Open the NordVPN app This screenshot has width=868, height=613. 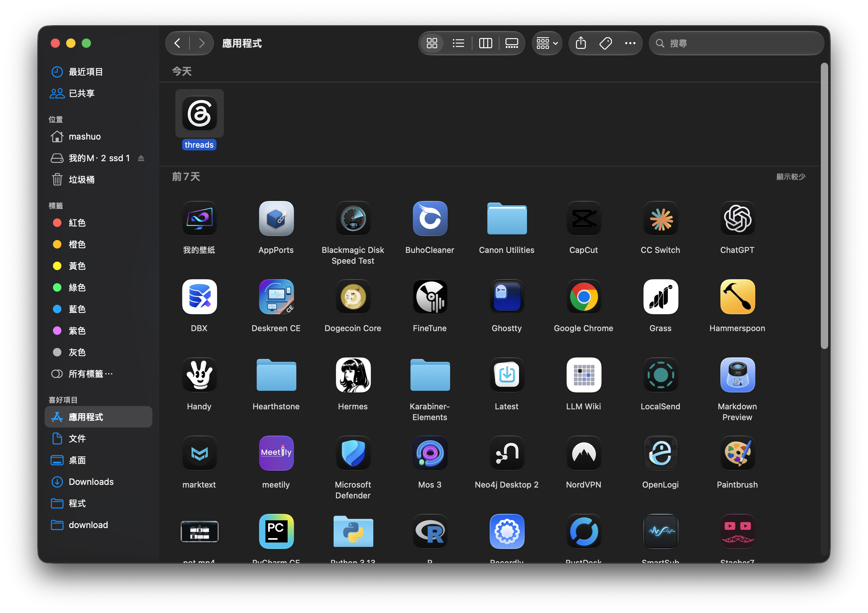[584, 453]
